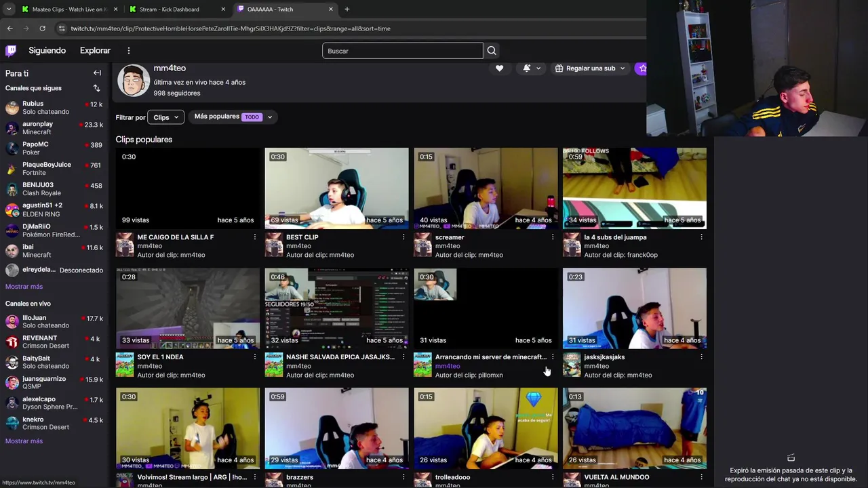868x488 pixels.
Task: Open alexelcapo live channel in sidebar
Action: (x=54, y=403)
